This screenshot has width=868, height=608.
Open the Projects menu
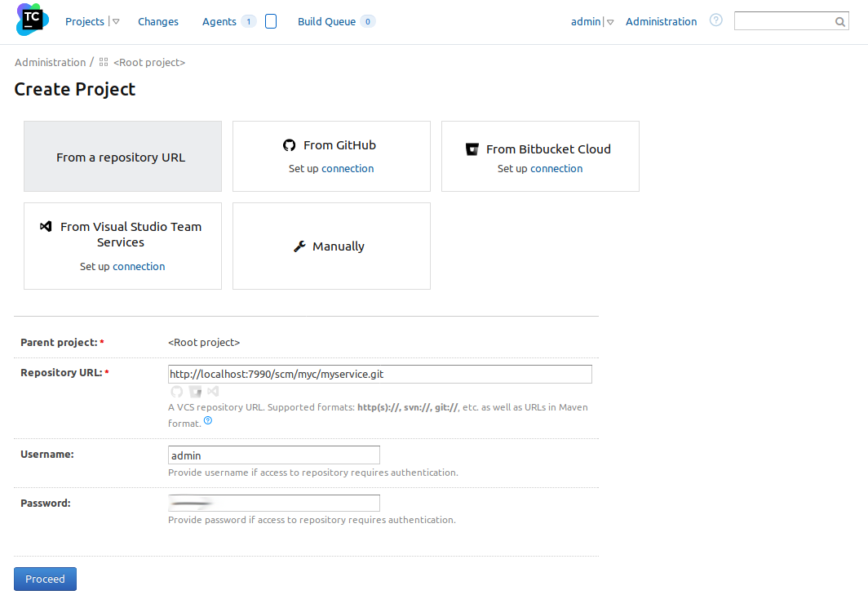[85, 21]
